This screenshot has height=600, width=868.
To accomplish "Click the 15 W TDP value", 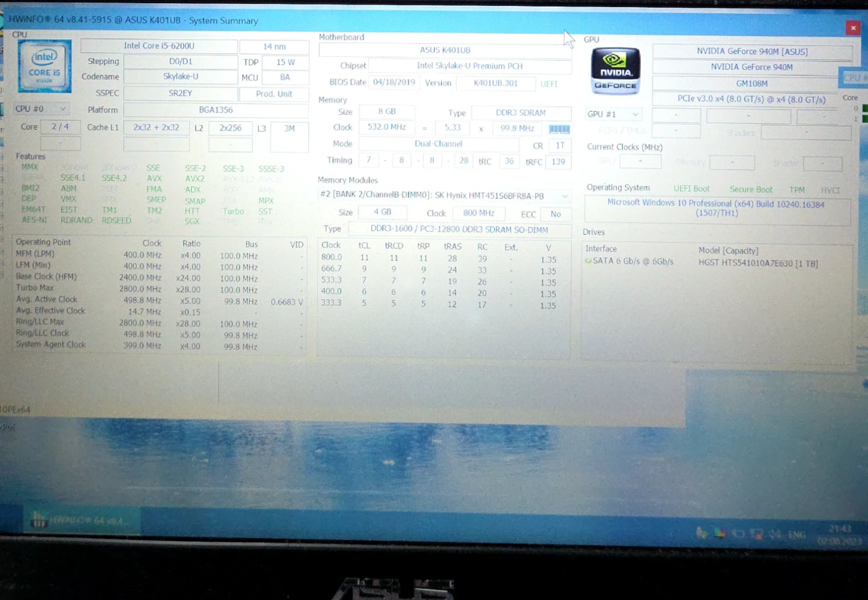I will [285, 63].
